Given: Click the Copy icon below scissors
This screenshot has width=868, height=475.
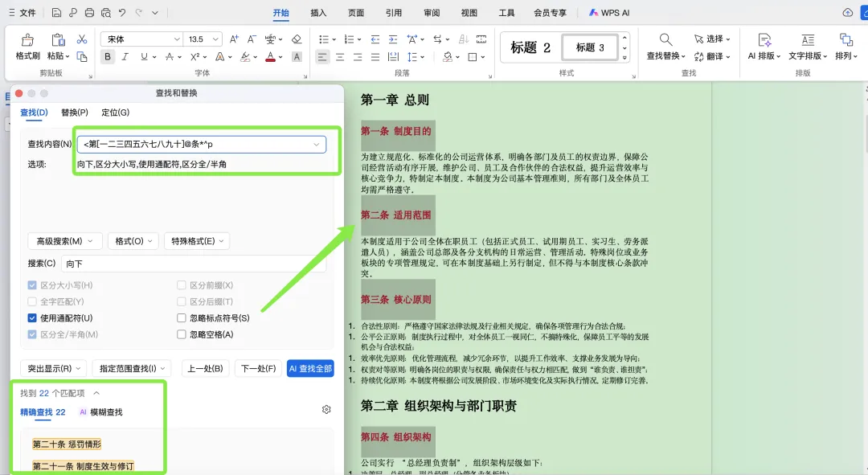Looking at the screenshot, I should [82, 56].
